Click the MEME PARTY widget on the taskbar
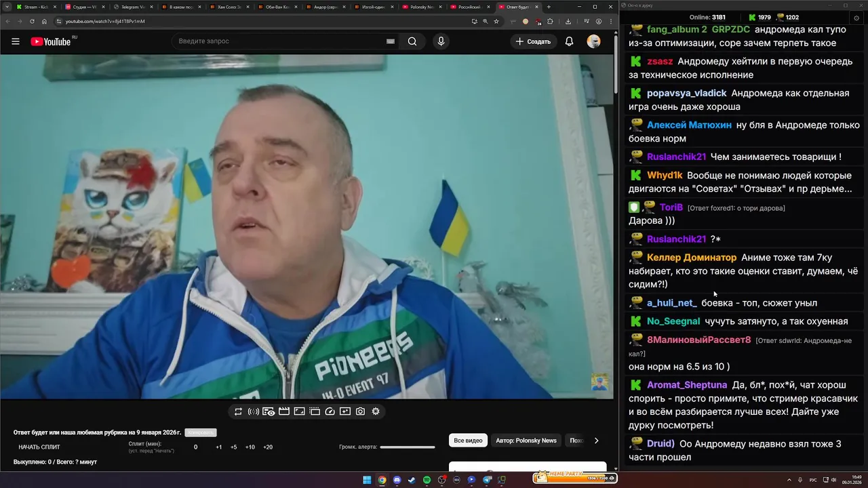868x488 pixels. point(574,477)
